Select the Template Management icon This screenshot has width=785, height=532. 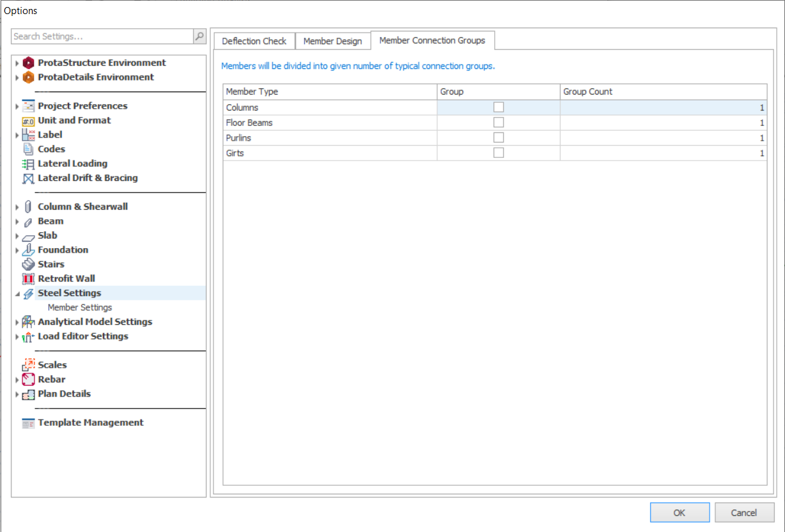pyautogui.click(x=28, y=423)
